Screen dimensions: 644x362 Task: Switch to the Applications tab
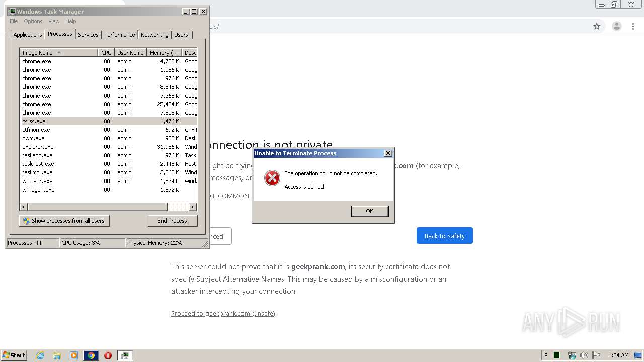pyautogui.click(x=28, y=35)
